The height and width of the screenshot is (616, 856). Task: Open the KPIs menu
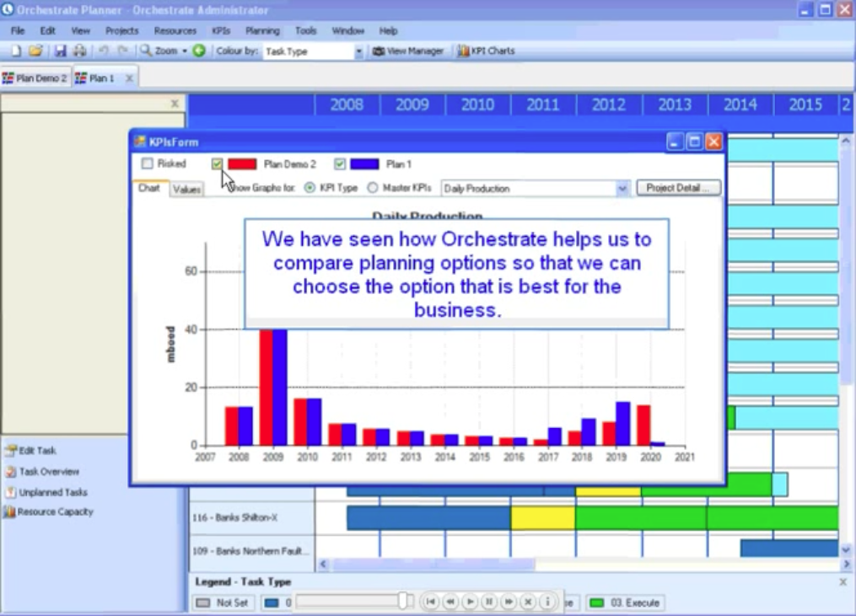click(221, 30)
